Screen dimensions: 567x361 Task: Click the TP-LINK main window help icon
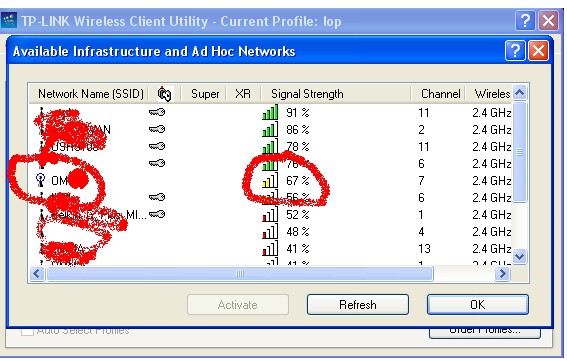[525, 21]
